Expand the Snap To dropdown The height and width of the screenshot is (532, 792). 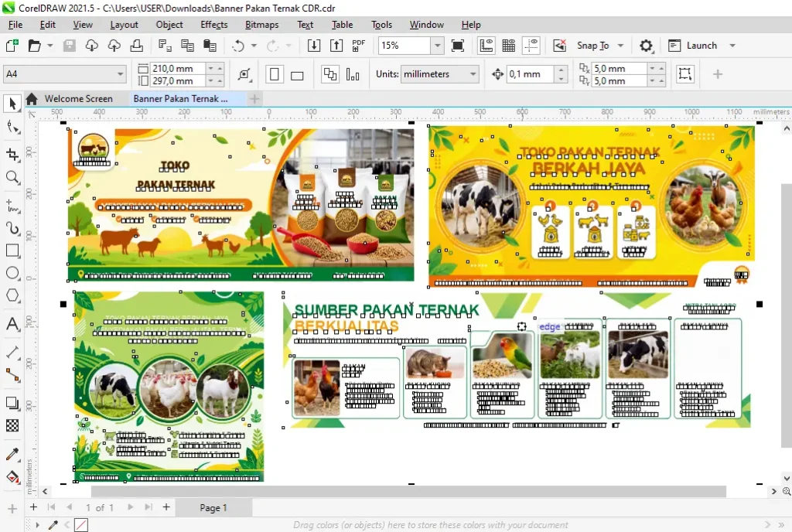pos(621,46)
